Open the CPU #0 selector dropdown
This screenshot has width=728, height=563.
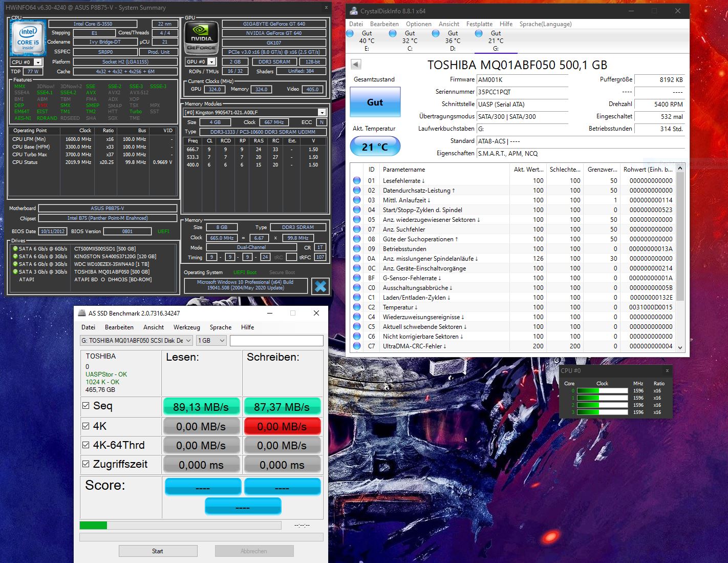(37, 62)
